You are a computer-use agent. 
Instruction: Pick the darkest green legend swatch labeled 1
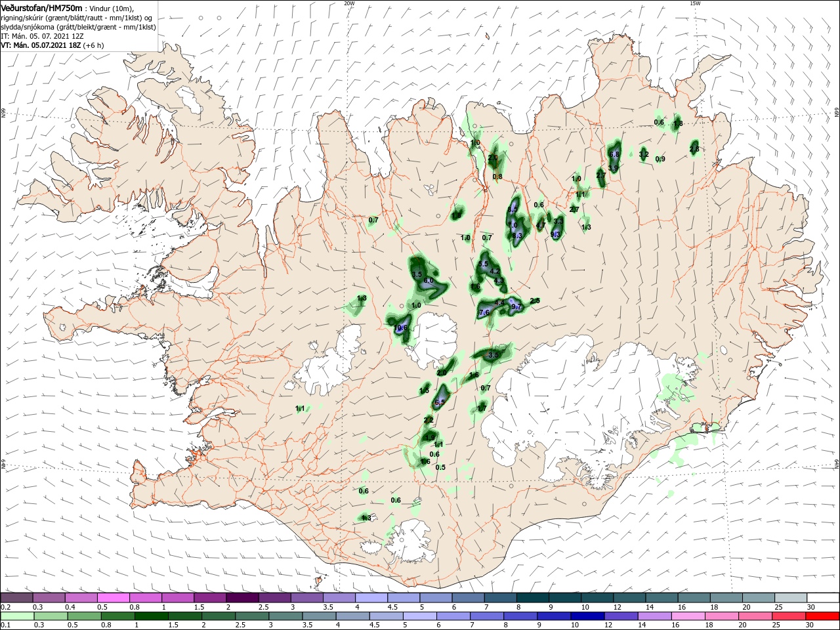point(151,617)
